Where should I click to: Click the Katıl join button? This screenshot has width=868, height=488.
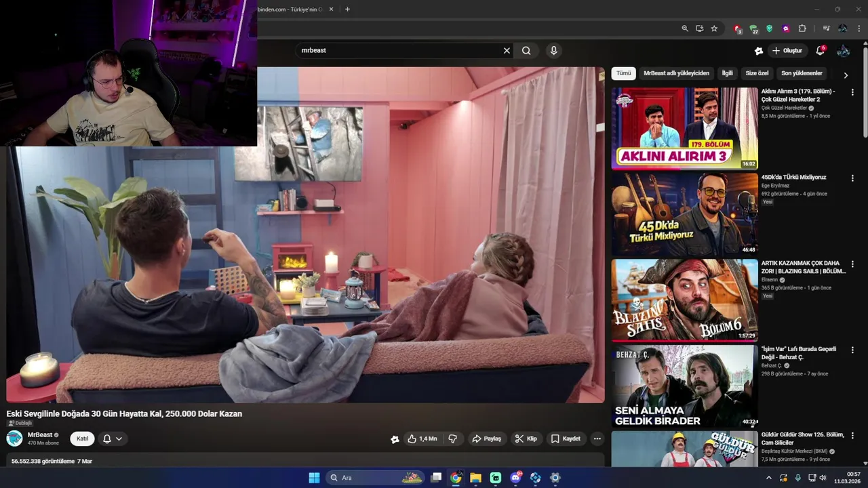tap(82, 439)
